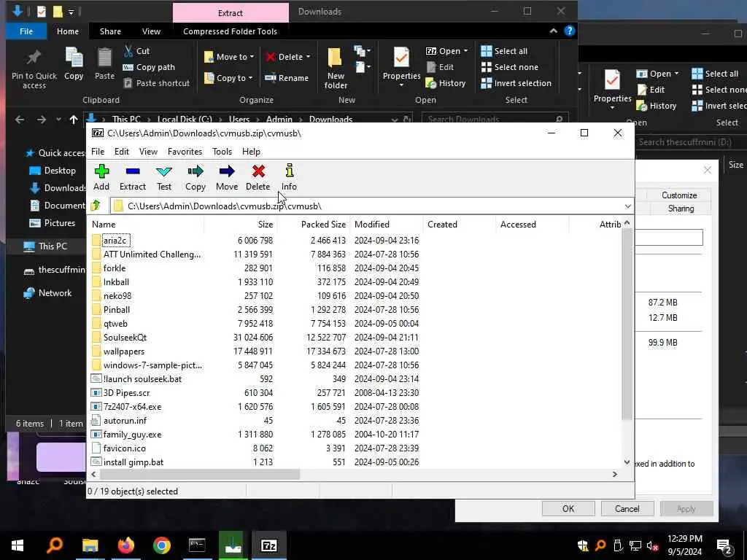This screenshot has width=747, height=560.
Task: Select 3D Pipes.scr in the archive
Action: [126, 393]
